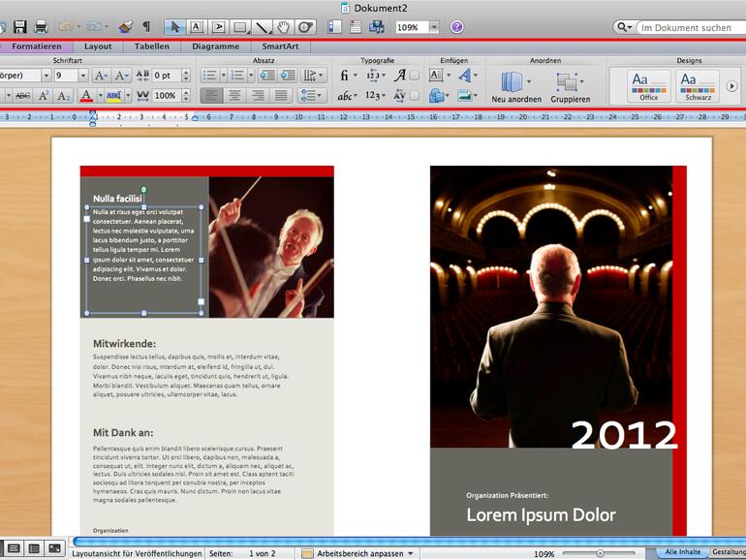The height and width of the screenshot is (560, 746).
Task: Decrease paragraph indent
Action: coord(267,76)
